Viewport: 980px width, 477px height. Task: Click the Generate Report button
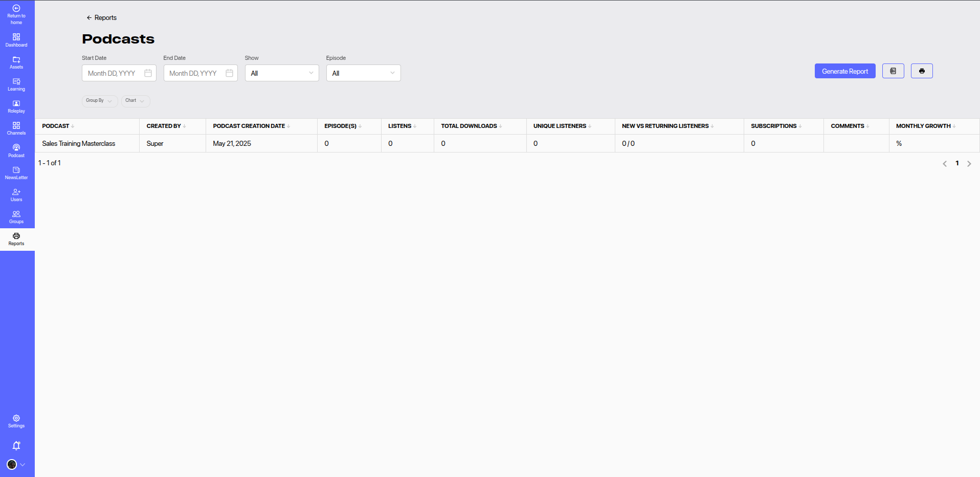[x=844, y=71]
